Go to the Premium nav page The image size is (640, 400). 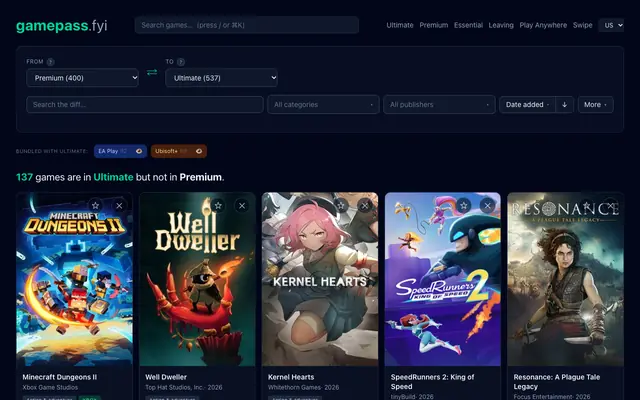pos(434,25)
